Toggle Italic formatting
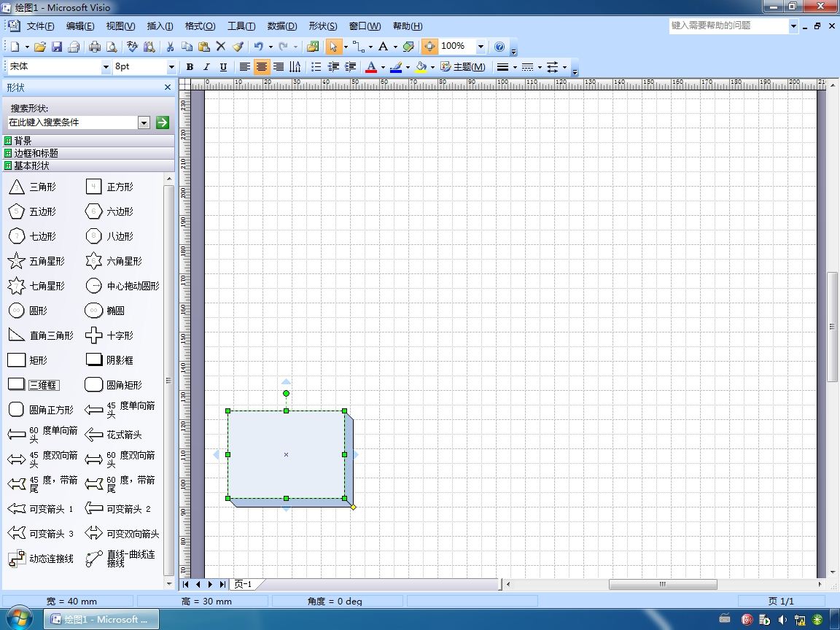 [x=206, y=67]
